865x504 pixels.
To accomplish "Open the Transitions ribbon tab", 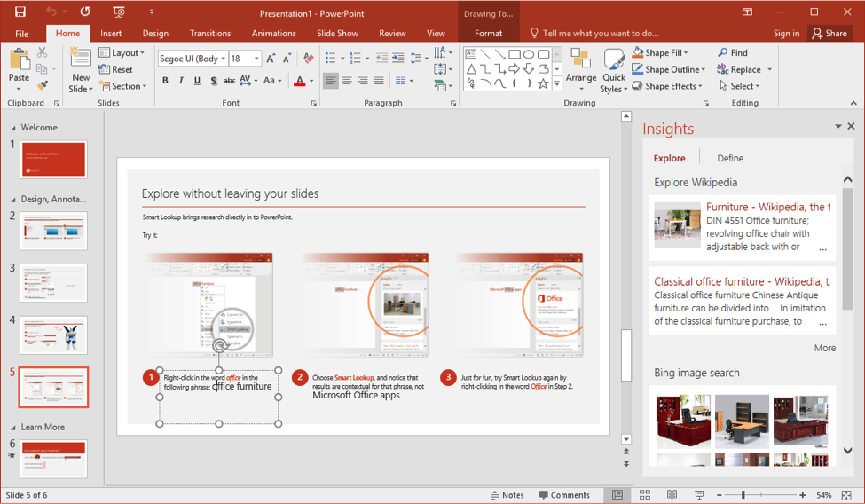I will coord(210,34).
